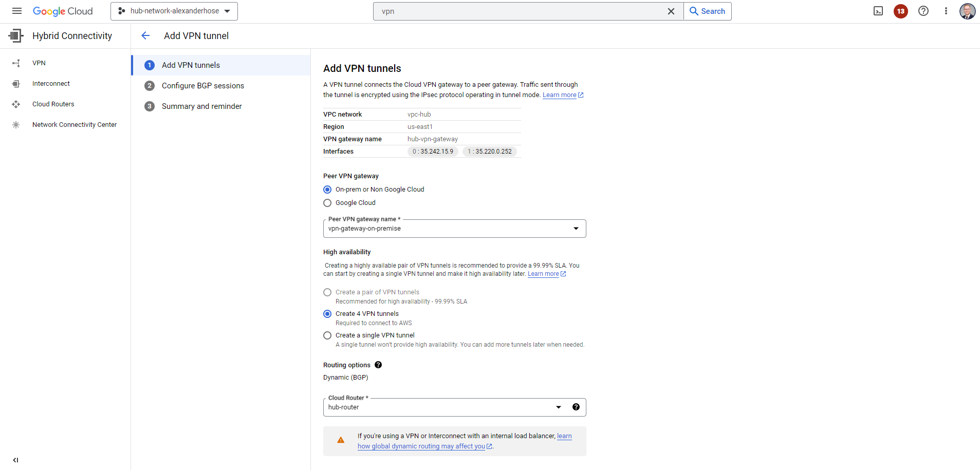
Task: Select VPN in the Hybrid Connectivity sidebar
Action: [39, 63]
